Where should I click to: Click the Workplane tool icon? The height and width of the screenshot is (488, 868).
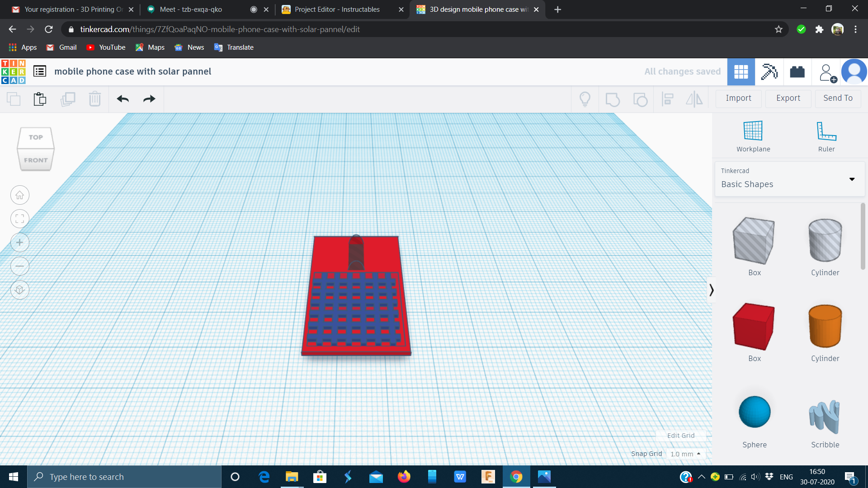tap(753, 131)
